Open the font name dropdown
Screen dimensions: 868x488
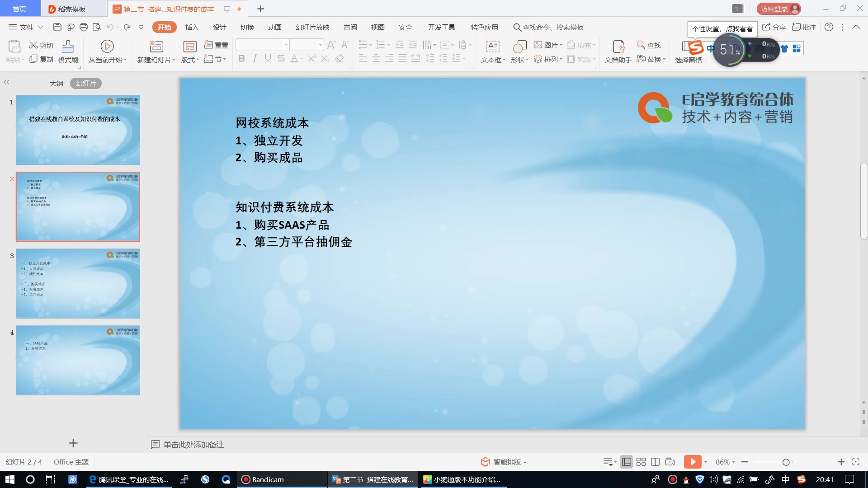point(286,45)
